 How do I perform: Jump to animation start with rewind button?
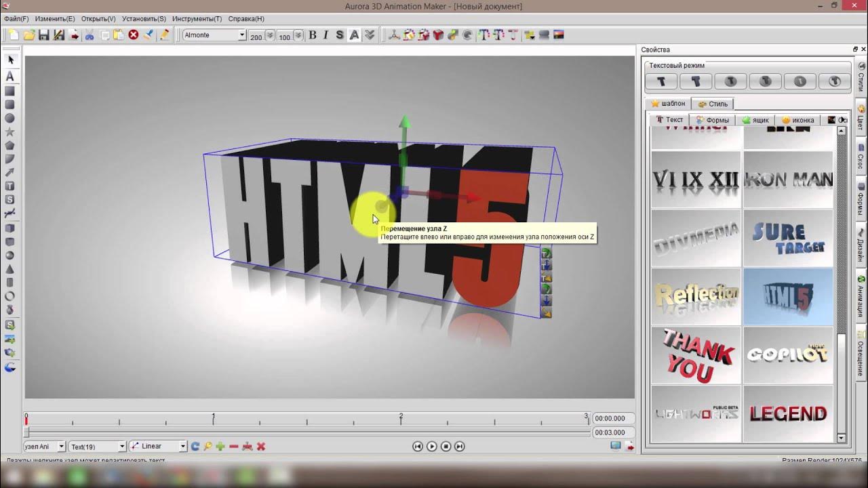click(x=418, y=446)
